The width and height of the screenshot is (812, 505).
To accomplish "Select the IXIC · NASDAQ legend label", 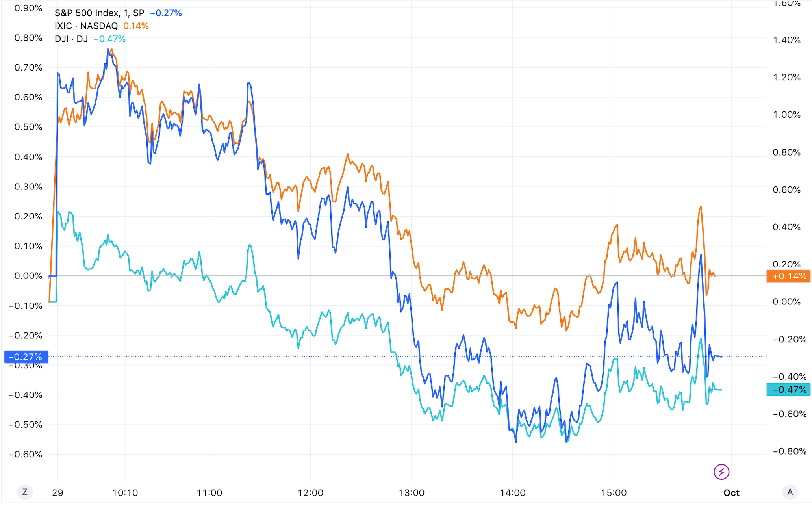I will tap(86, 26).
